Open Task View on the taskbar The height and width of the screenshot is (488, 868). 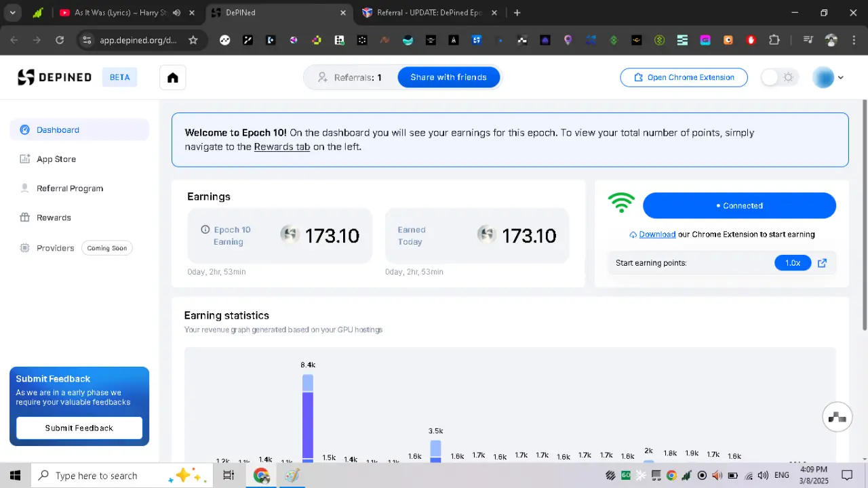(229, 476)
